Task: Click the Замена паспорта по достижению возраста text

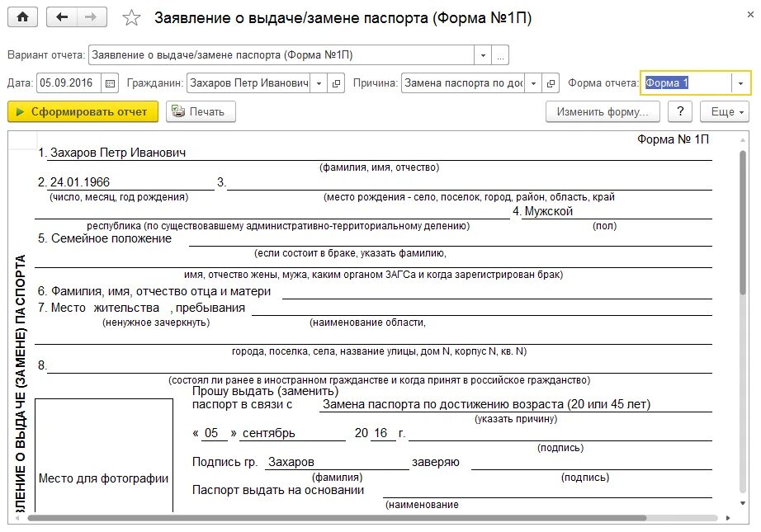Action: [486, 404]
